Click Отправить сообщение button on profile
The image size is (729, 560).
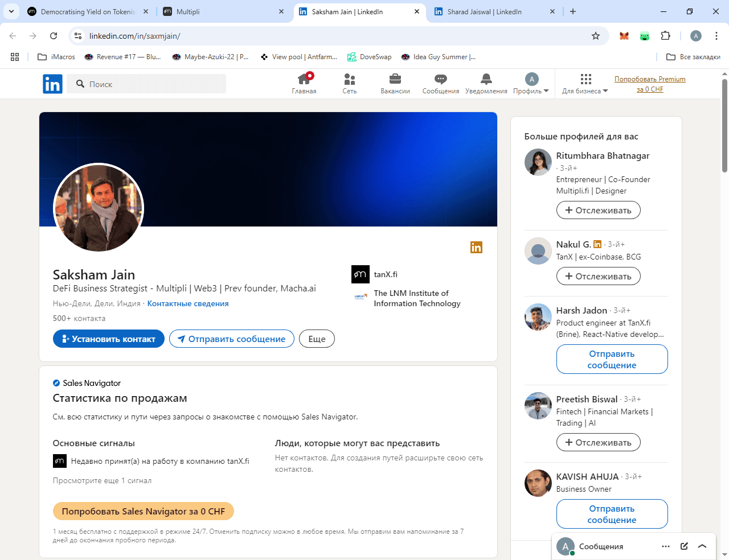point(232,339)
